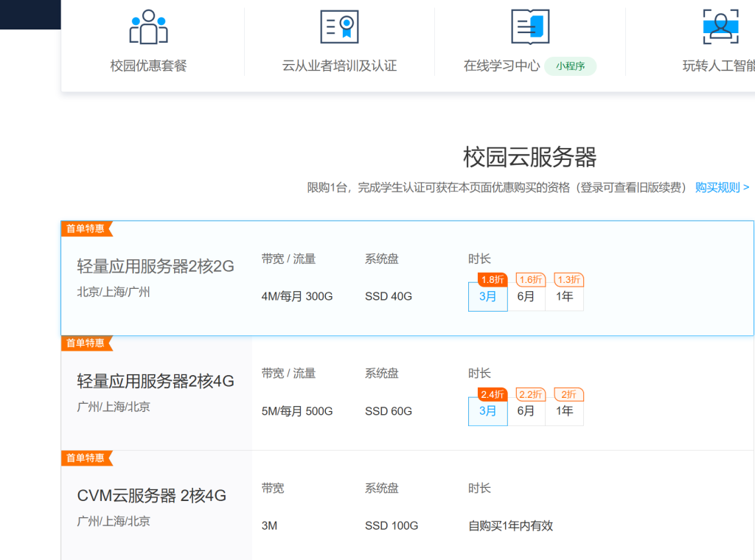Click 首单特惠 badge on 2核2G card
Screen dimensions: 755x560
point(86,228)
